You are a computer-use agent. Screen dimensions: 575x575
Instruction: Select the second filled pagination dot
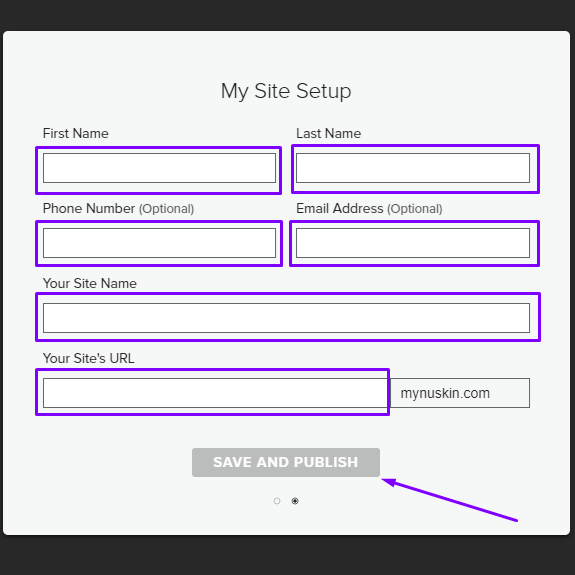click(295, 501)
